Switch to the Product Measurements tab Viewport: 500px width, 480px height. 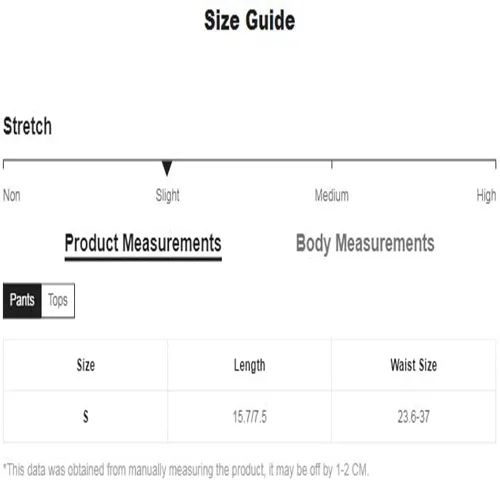coord(143,243)
